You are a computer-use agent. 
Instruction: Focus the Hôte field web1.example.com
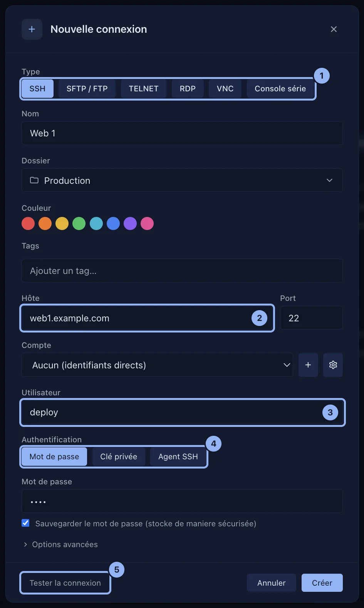click(x=147, y=318)
